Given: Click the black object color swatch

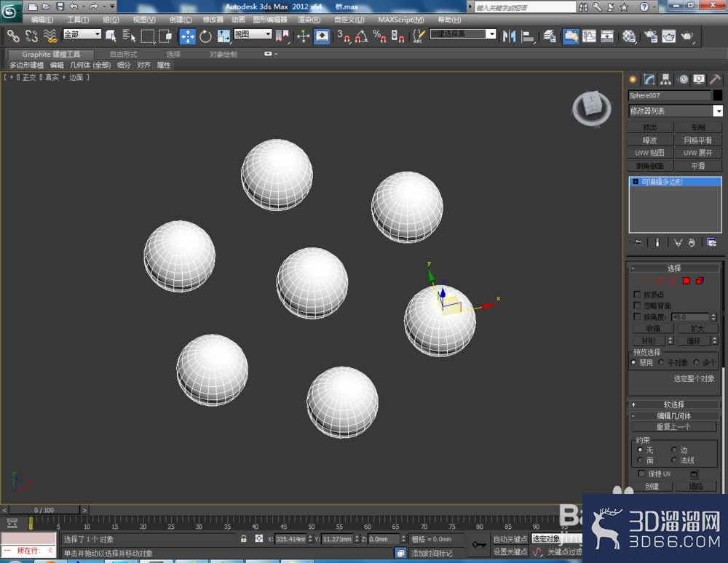Looking at the screenshot, I should click(717, 95).
